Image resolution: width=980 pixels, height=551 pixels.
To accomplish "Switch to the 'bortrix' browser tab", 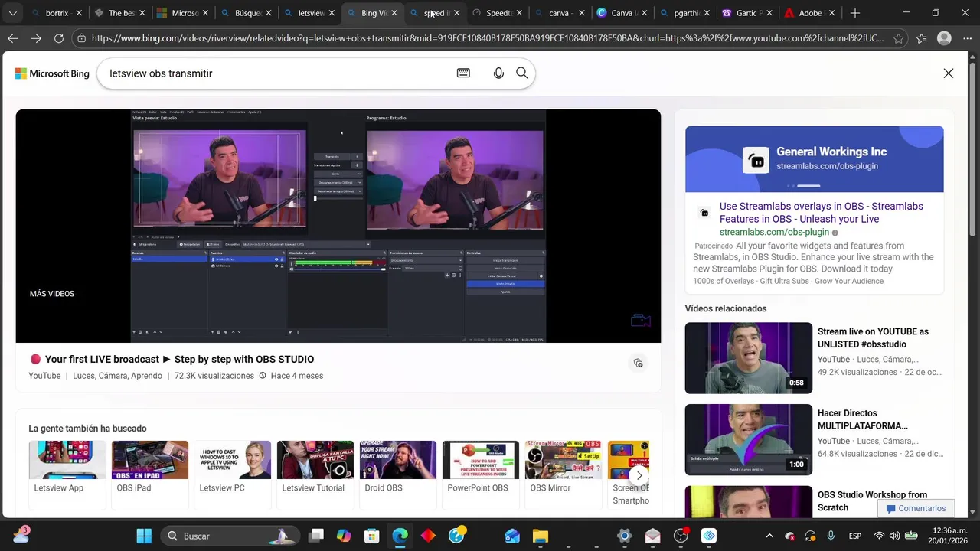I will tap(57, 13).
